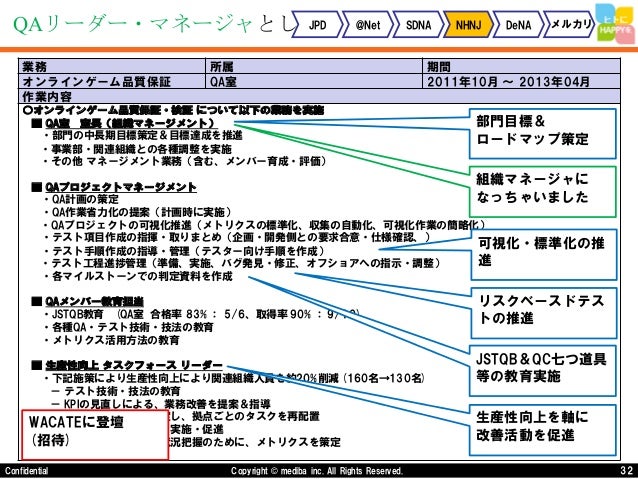Click the callout 可視化・標準化の推進
The width and height of the screenshot is (638, 479).
click(x=544, y=254)
